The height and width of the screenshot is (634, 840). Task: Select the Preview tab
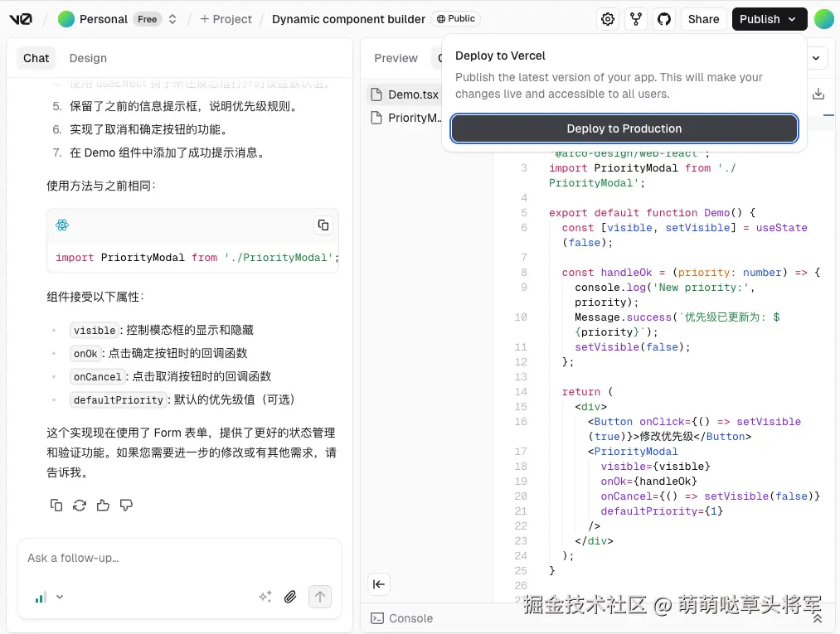pos(396,58)
